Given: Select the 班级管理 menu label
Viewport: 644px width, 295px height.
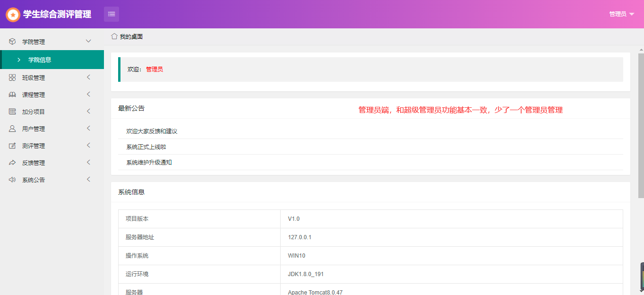Looking at the screenshot, I should pyautogui.click(x=34, y=78).
